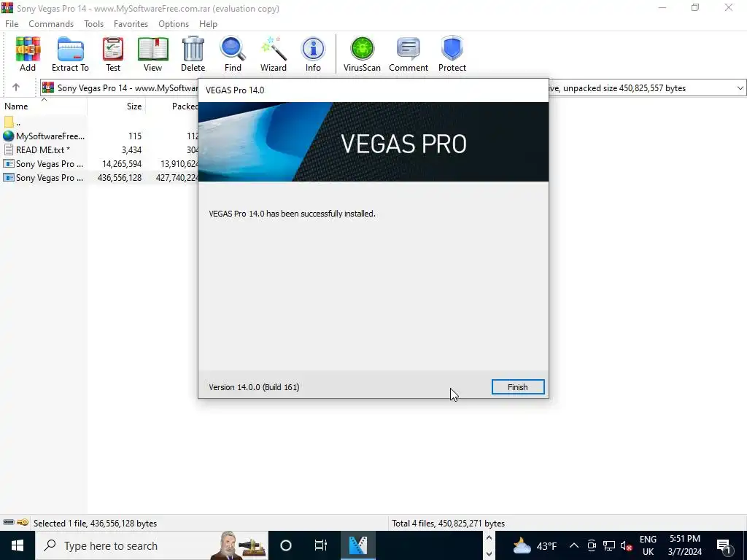Screen dimensions: 747x560
Task: Show hidden tray icons chevron
Action: [574, 545]
